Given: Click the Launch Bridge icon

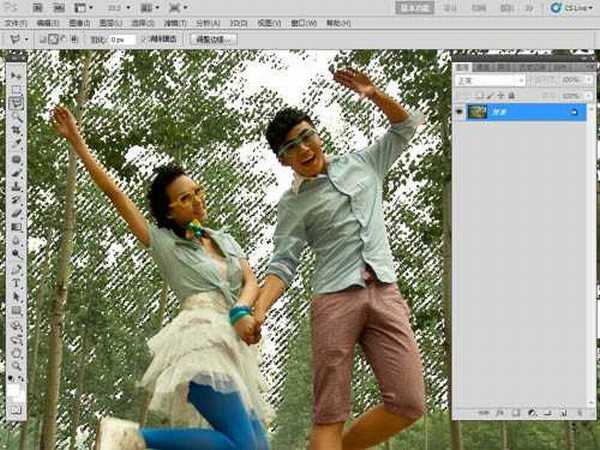Looking at the screenshot, I should point(36,7).
